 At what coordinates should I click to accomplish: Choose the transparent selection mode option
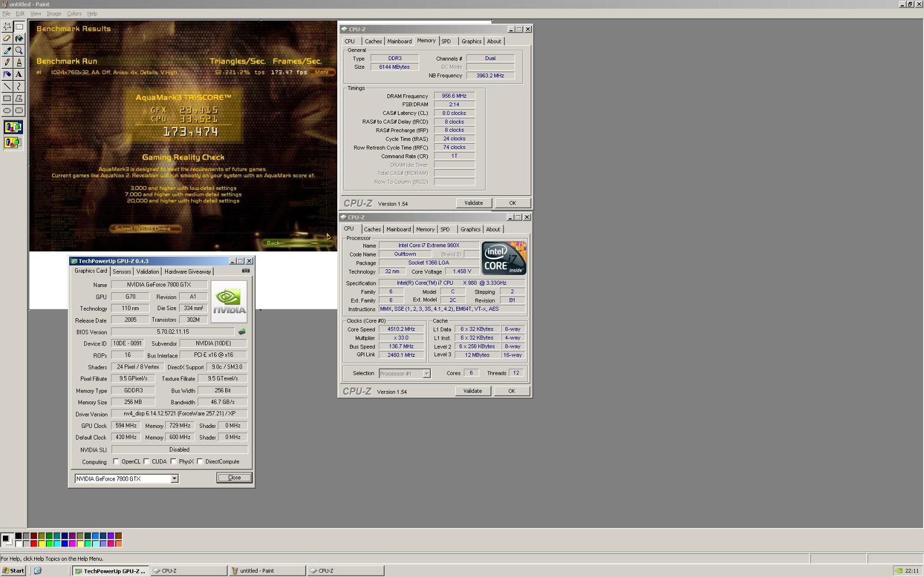coord(13,142)
